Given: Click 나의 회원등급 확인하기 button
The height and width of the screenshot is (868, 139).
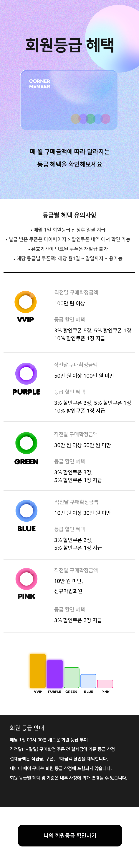Looking at the screenshot, I should pos(70,835).
